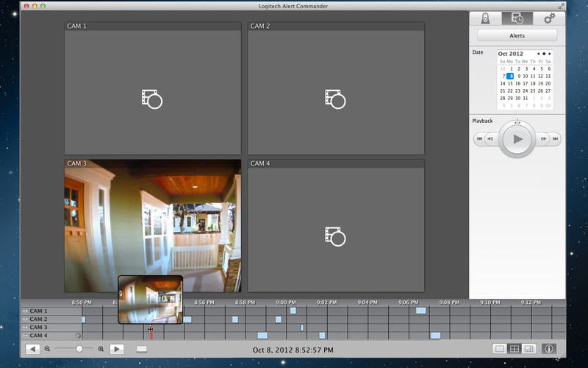
Task: Switch to single camera layout view
Action: pos(500,349)
